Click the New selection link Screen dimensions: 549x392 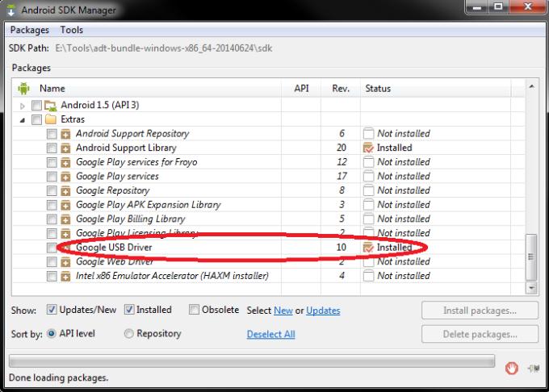coord(283,311)
